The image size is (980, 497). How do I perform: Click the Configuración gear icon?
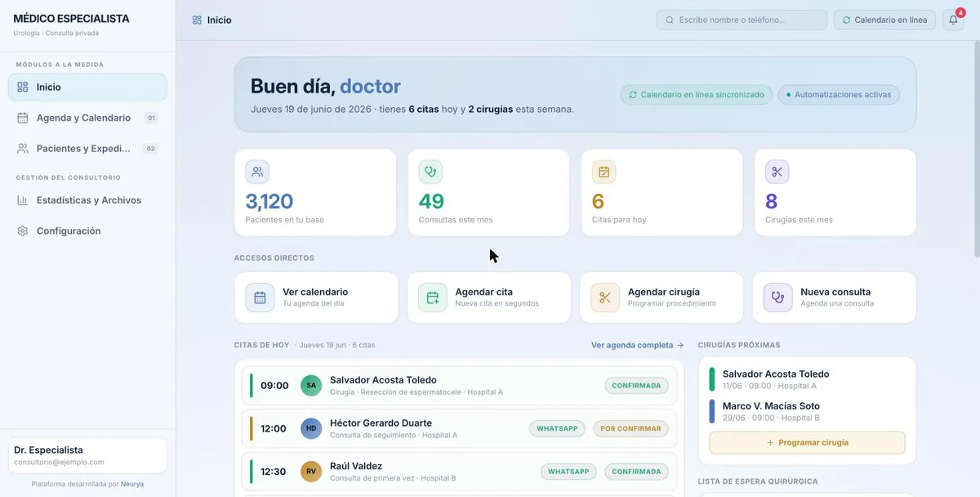coord(23,231)
